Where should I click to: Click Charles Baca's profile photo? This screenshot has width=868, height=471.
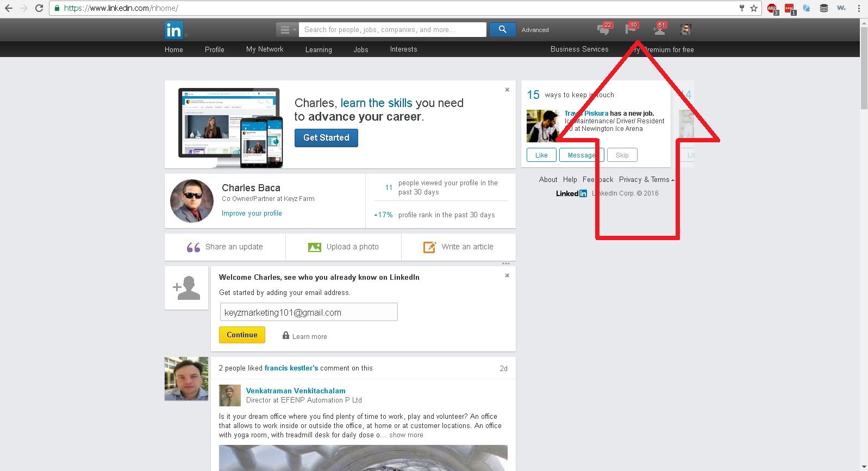pyautogui.click(x=192, y=201)
